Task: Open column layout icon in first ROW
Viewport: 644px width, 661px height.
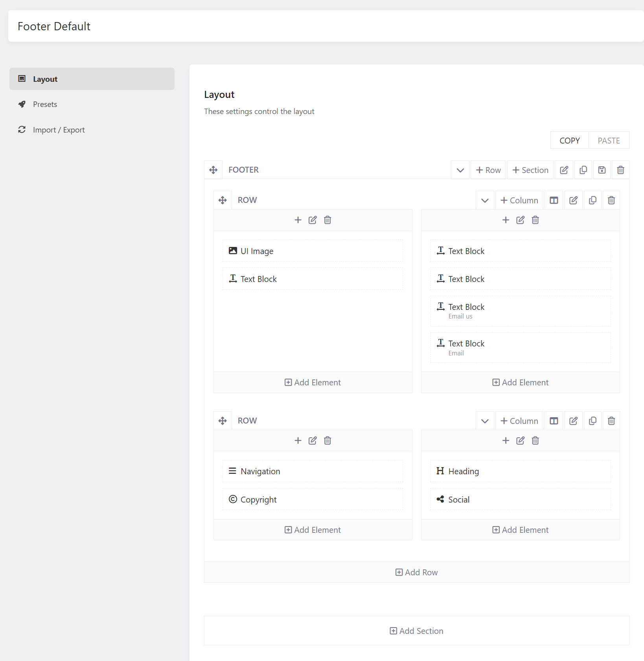Action: click(554, 200)
